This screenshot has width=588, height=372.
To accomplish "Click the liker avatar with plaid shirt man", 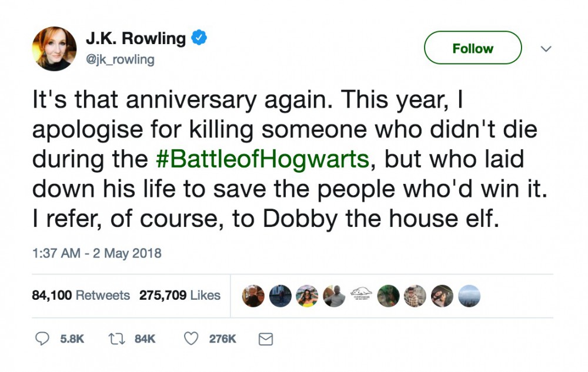I will 415,296.
